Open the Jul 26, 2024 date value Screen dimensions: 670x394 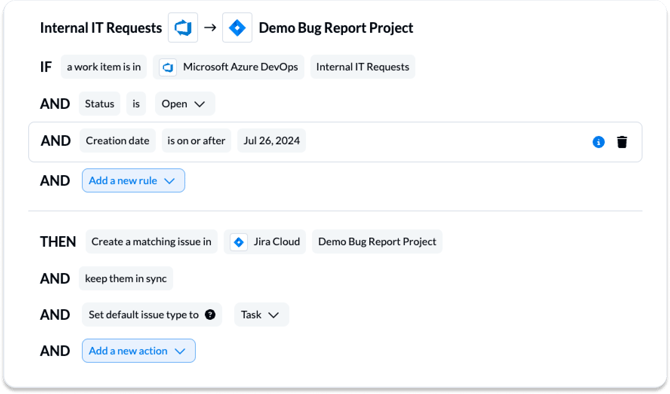pyautogui.click(x=271, y=141)
